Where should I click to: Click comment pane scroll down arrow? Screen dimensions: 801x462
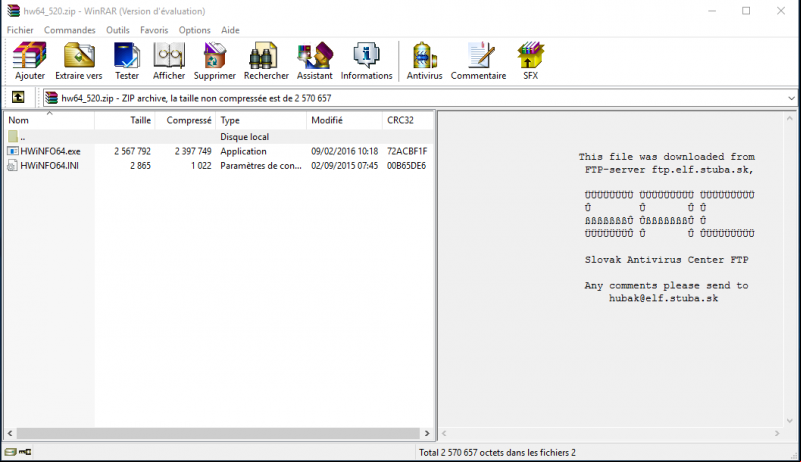[x=790, y=421]
